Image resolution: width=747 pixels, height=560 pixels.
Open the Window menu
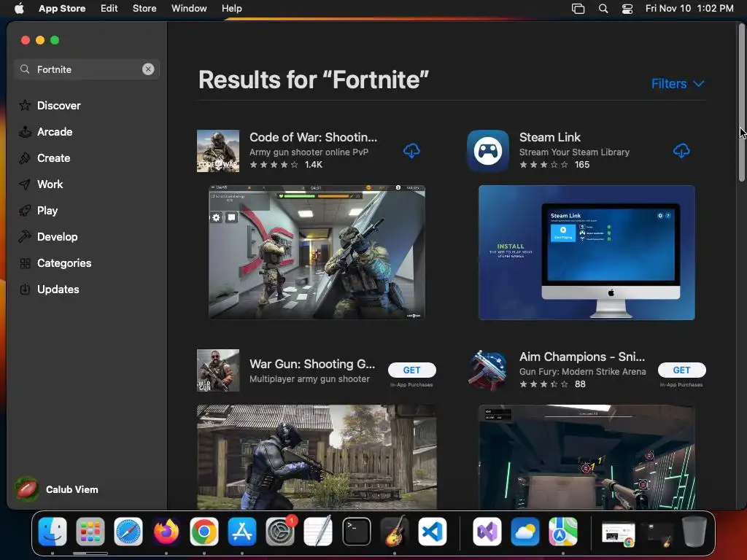[189, 8]
